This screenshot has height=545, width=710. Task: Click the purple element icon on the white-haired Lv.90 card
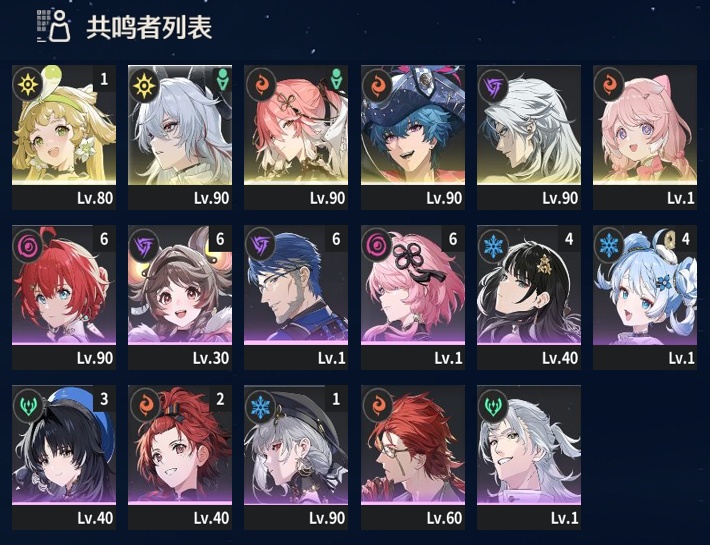(x=493, y=85)
